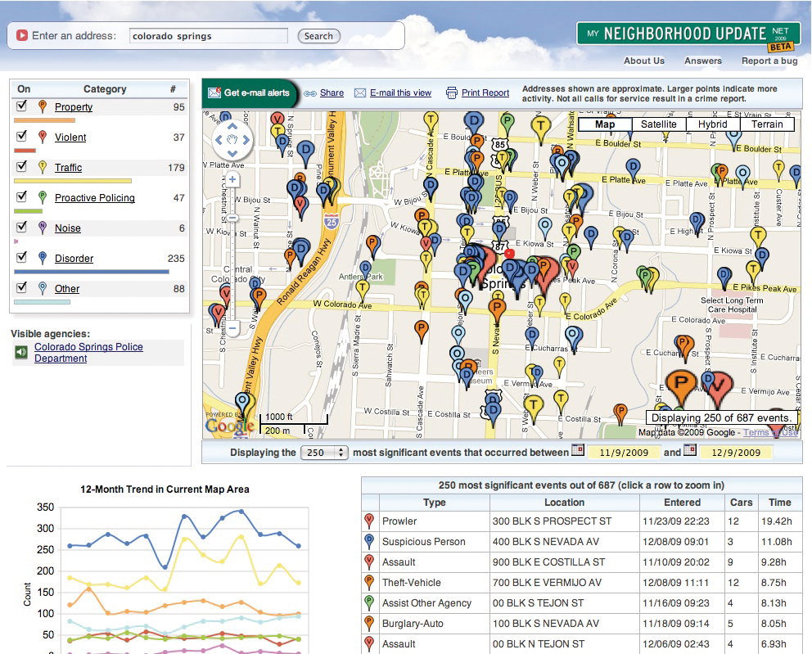Click the map zoom-out minus button
812x654 pixels.
232,328
